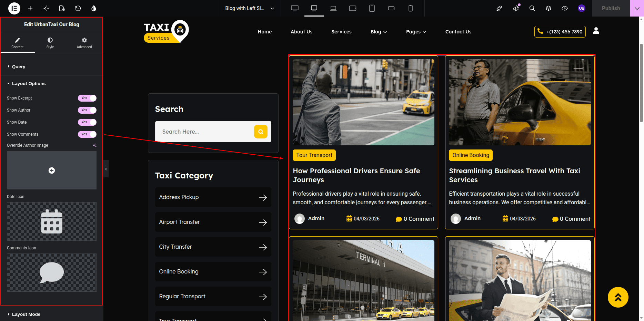Click the add element plus icon
Image resolution: width=644 pixels, height=321 pixels.
pos(30,8)
